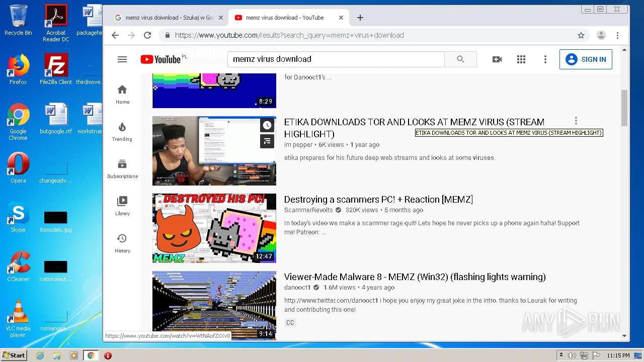
Task: Open Google Chrome desktop shortcut
Action: click(18, 122)
